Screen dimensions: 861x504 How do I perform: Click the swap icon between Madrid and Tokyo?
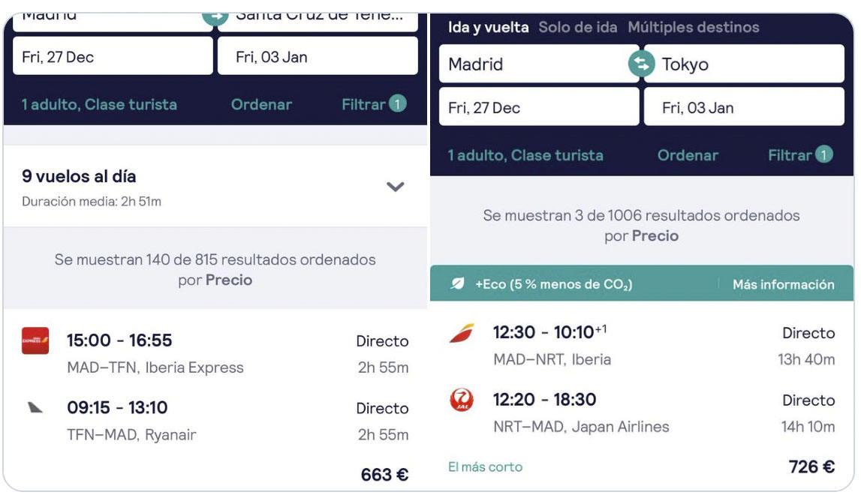641,64
